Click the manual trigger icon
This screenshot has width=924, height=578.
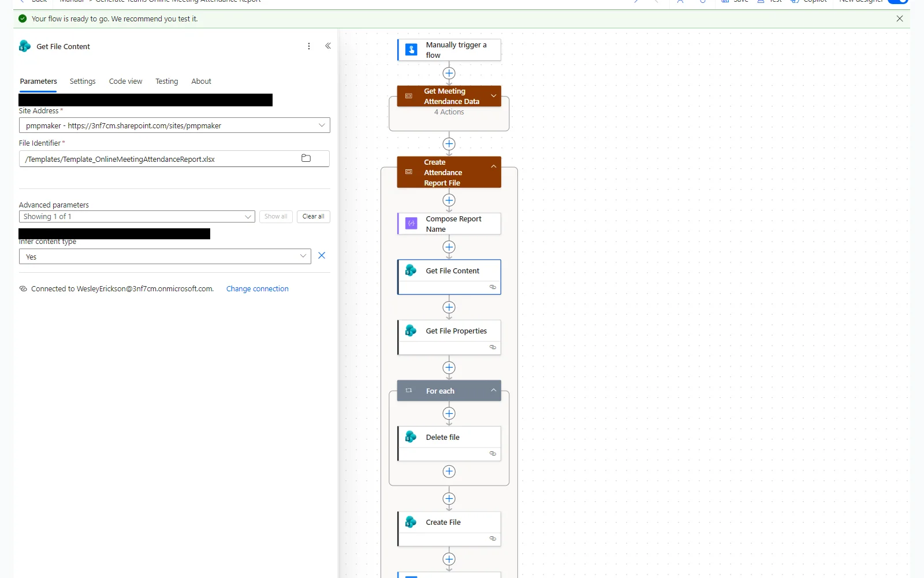click(411, 50)
